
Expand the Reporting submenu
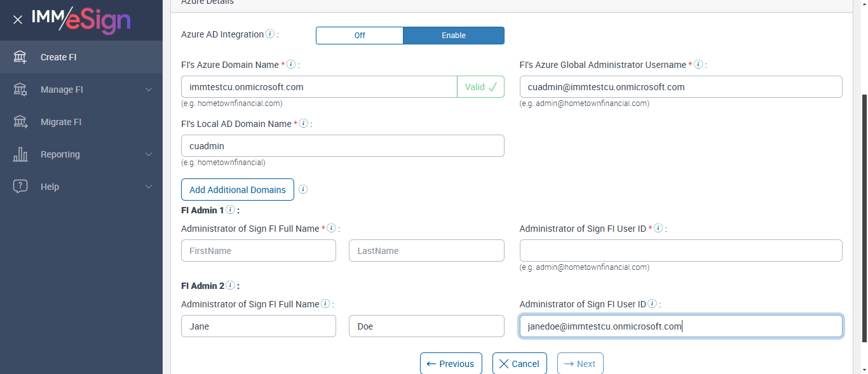click(x=149, y=154)
